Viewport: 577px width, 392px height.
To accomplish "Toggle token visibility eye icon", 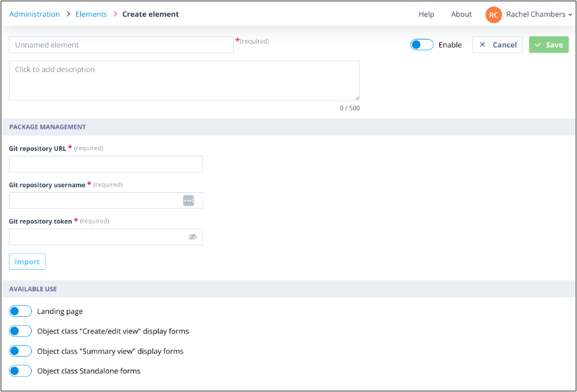I will [193, 237].
